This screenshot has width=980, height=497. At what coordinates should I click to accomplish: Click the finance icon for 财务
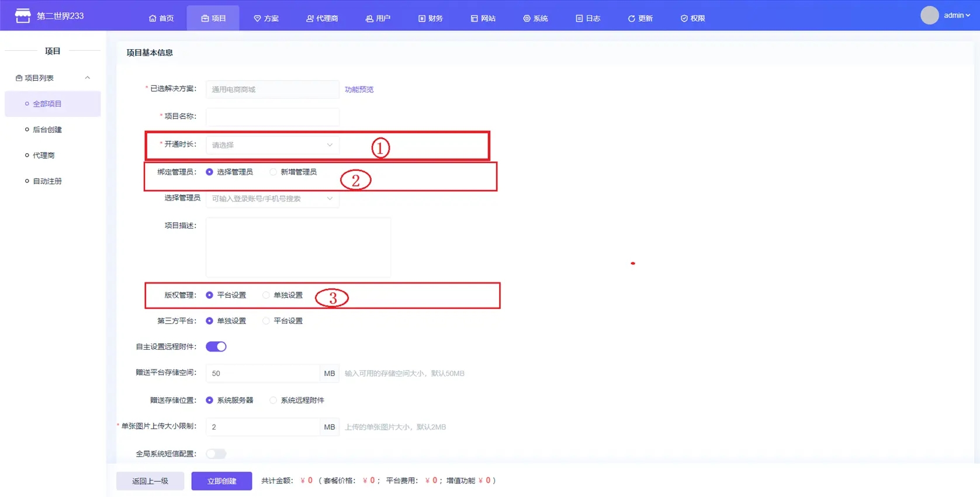[x=422, y=19]
